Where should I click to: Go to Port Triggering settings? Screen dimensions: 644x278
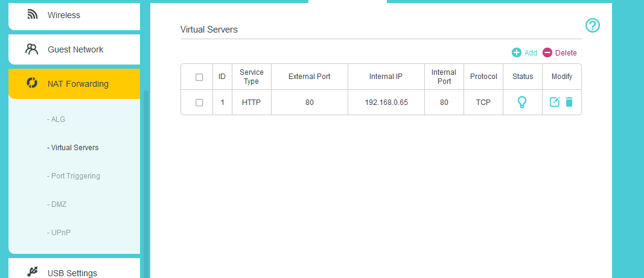74,176
